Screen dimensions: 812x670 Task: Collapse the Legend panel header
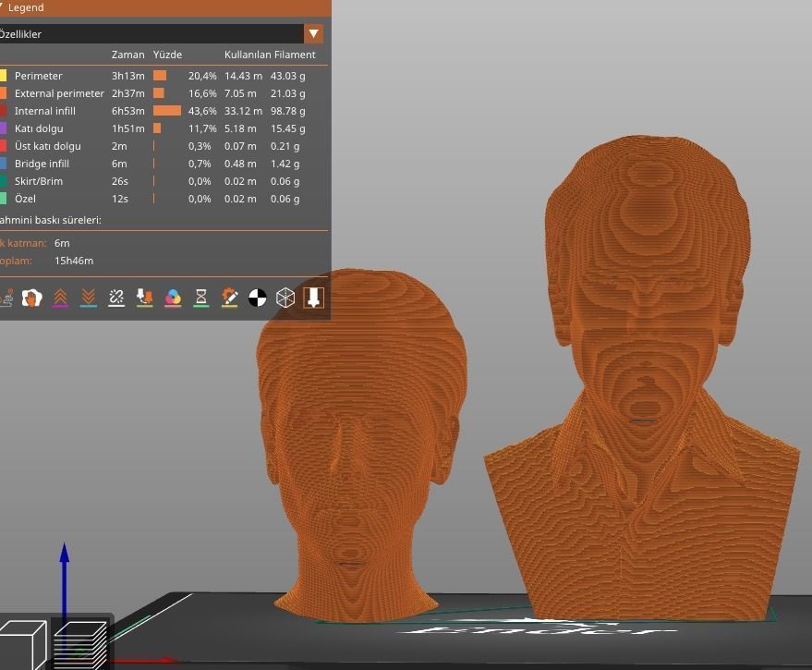click(164, 7)
